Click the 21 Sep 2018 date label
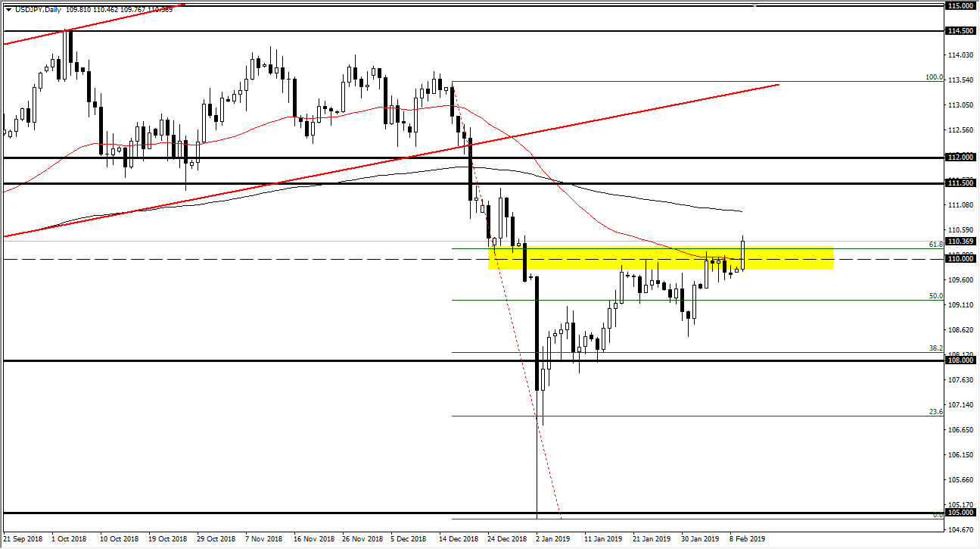The width and height of the screenshot is (980, 549). (24, 539)
